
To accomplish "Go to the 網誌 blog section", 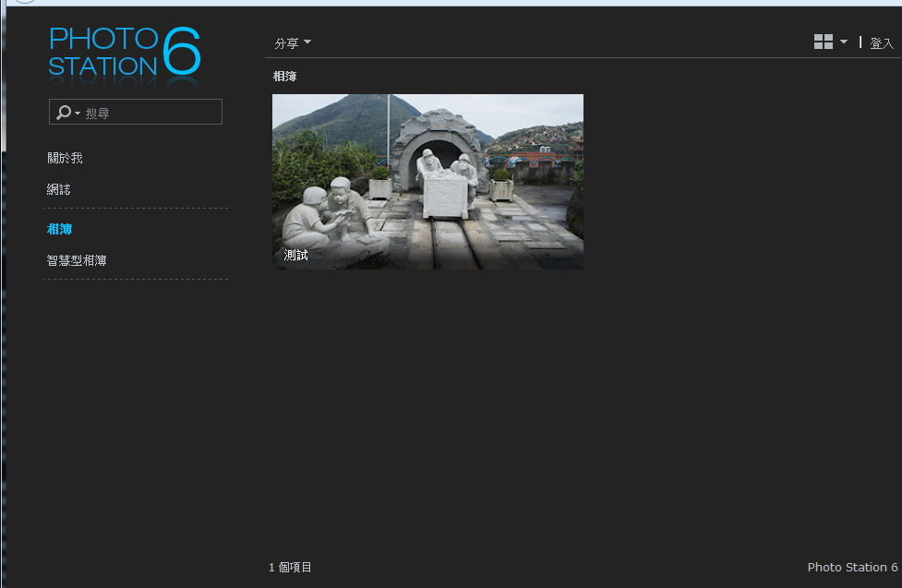I will click(59, 189).
